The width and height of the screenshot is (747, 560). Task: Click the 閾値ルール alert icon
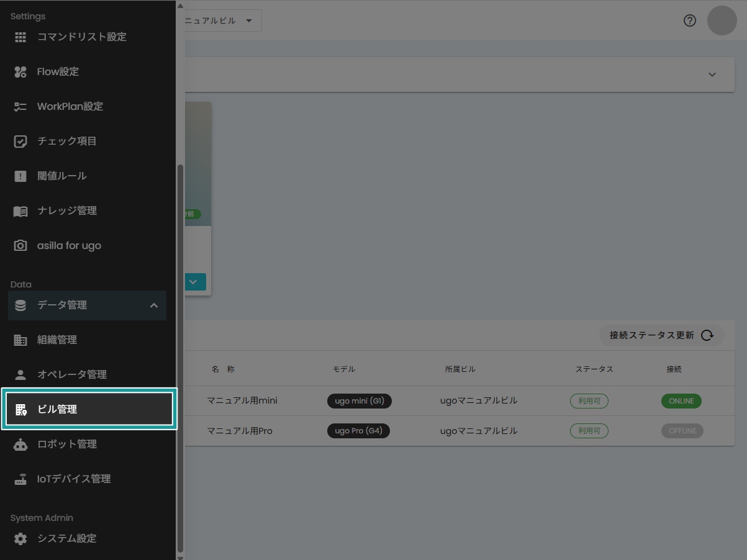(20, 176)
